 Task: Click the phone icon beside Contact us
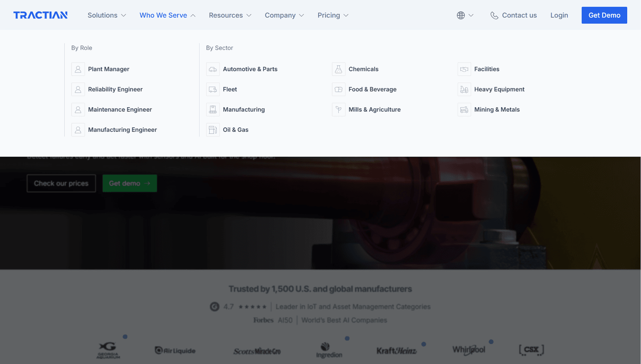tap(494, 15)
